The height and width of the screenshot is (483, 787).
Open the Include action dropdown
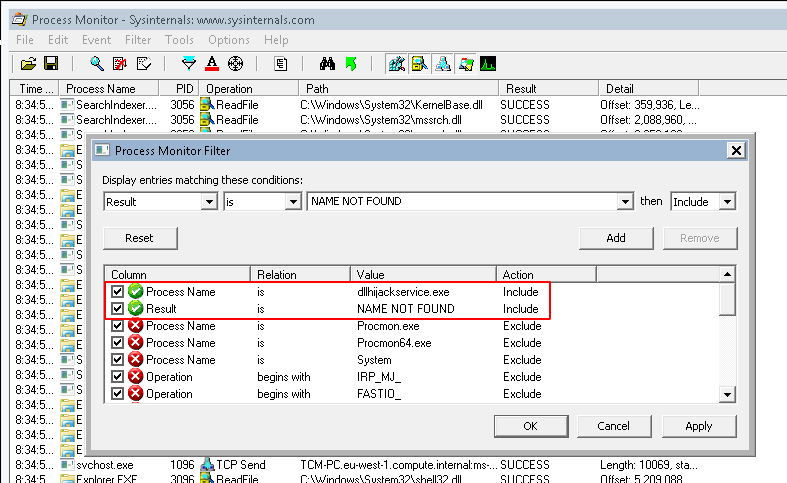coord(727,202)
